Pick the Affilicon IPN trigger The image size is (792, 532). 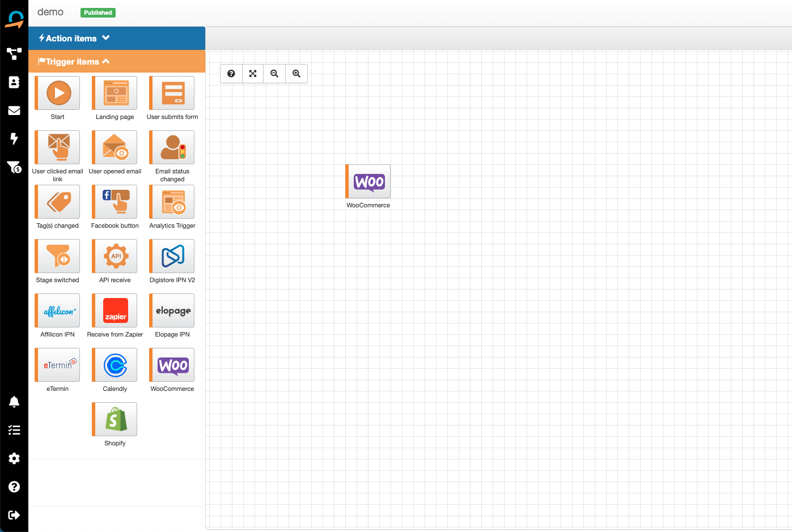tap(57, 311)
